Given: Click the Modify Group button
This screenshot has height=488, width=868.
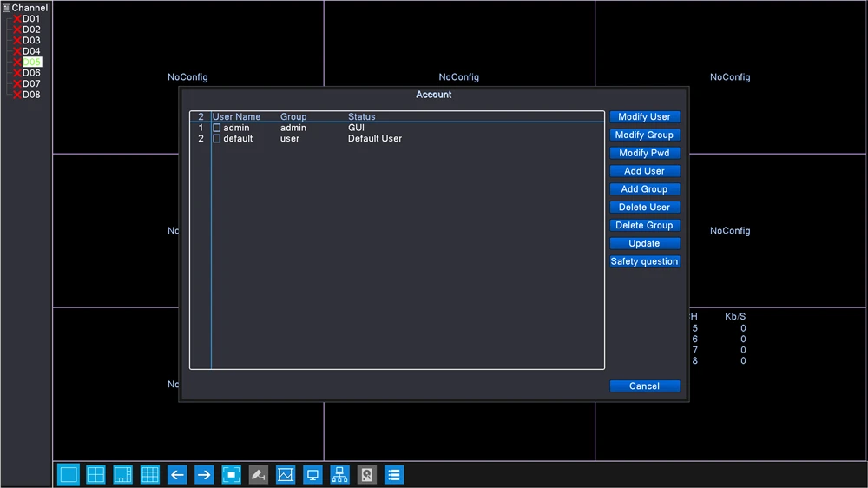Looking at the screenshot, I should pyautogui.click(x=644, y=135).
